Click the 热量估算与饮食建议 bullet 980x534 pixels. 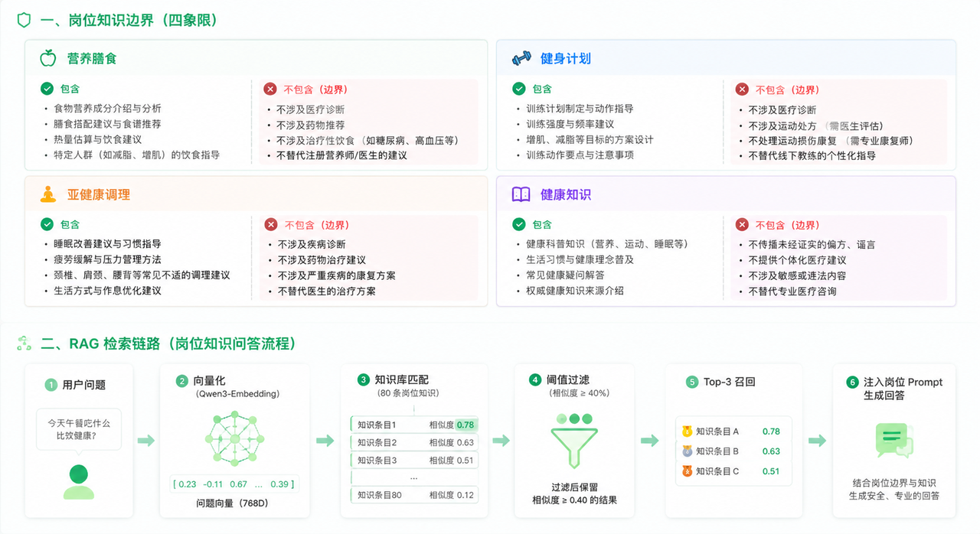click(x=98, y=139)
